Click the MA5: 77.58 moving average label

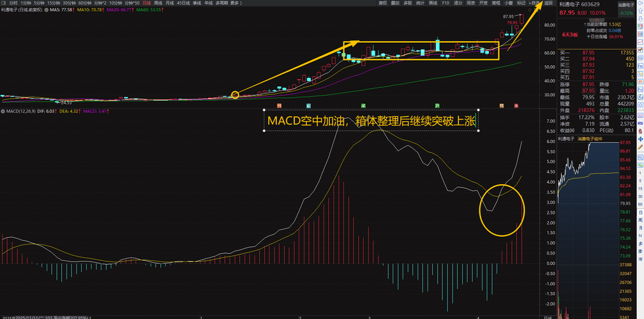(x=61, y=10)
